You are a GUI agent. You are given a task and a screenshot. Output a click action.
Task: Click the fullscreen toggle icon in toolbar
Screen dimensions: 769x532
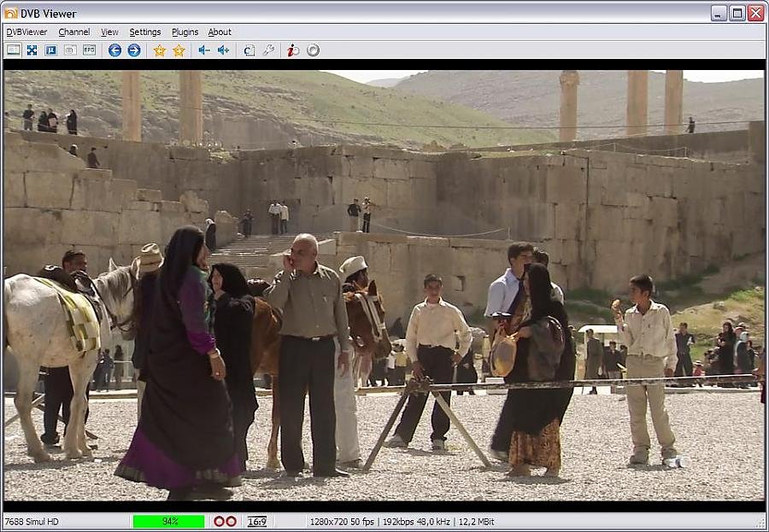[32, 50]
